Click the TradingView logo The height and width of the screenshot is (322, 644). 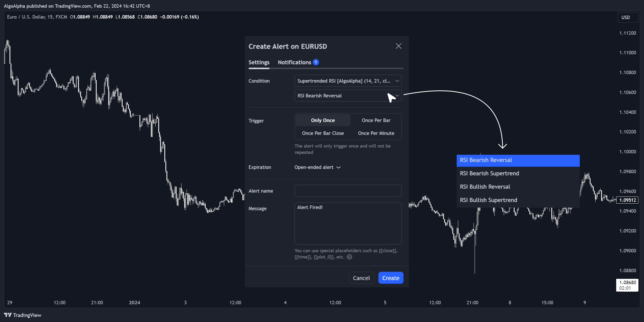point(22,315)
